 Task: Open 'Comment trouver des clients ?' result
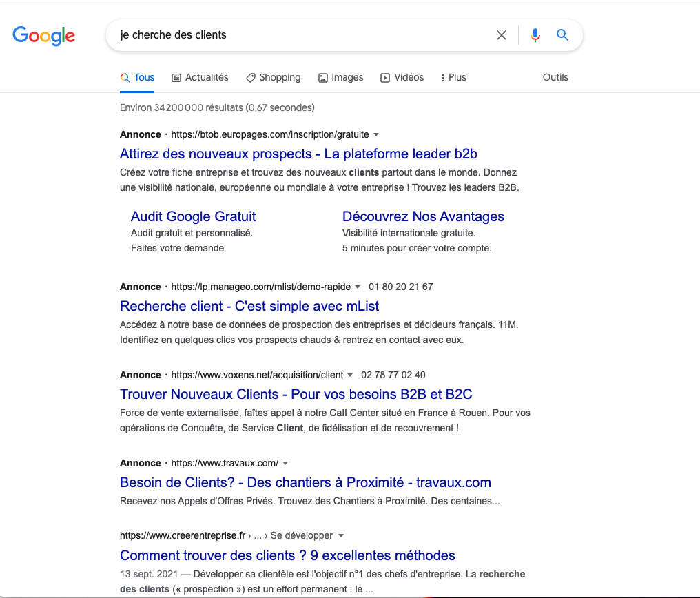[287, 555]
